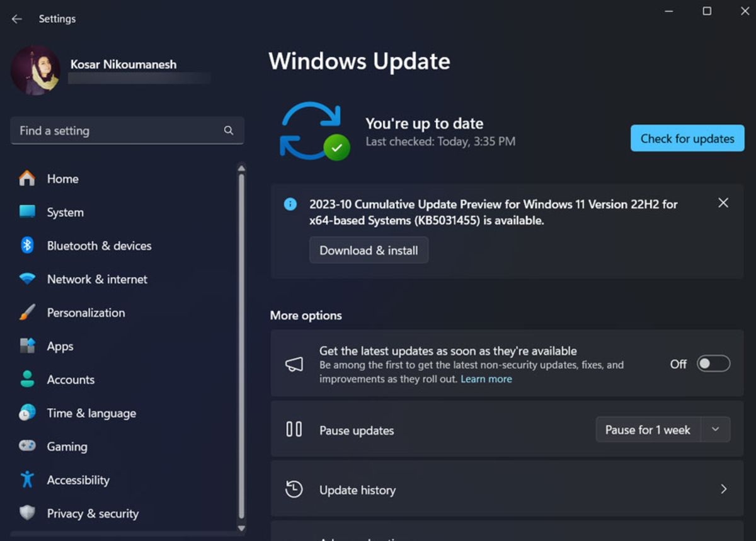Click Download & install button
756x541 pixels.
pyautogui.click(x=369, y=250)
